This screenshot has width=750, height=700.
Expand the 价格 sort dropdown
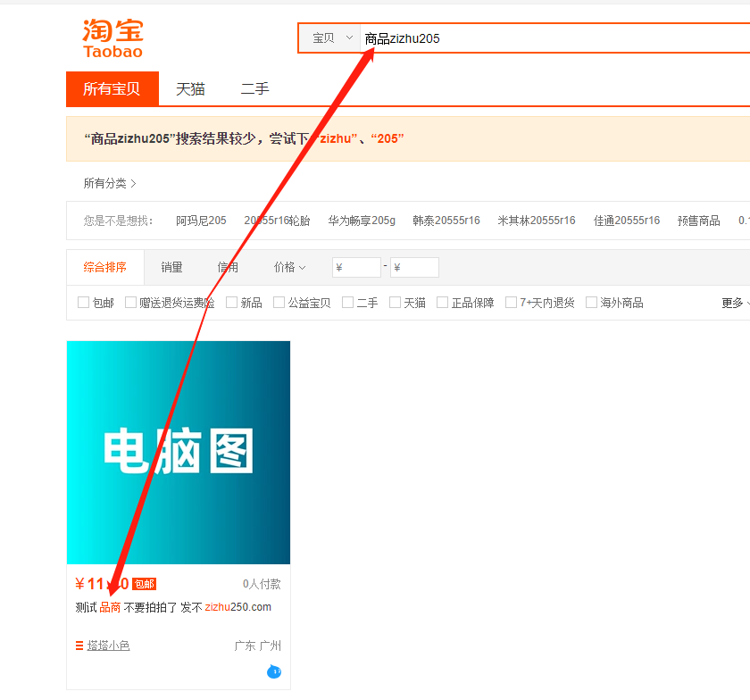[289, 267]
